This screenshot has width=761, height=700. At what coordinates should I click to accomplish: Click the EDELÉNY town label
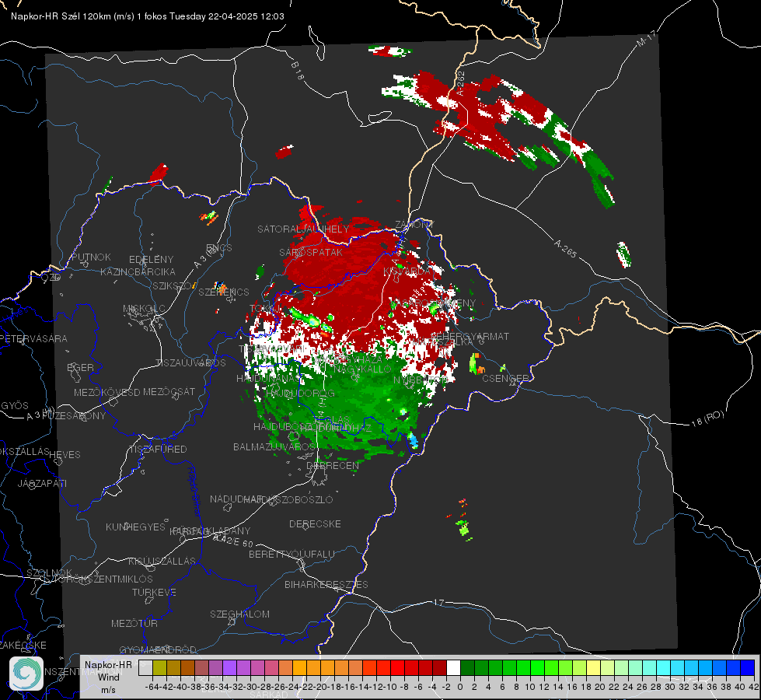coord(151,260)
